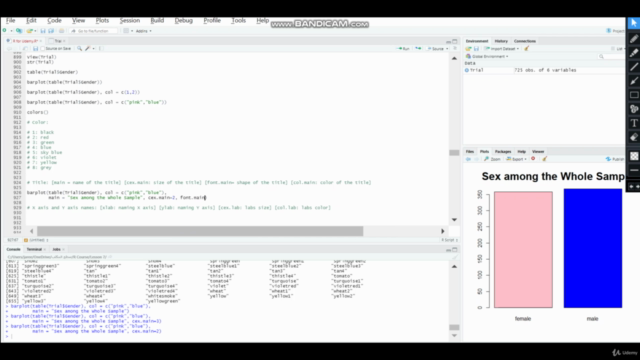This screenshot has width=640, height=360.
Task: Open Bandicam color picker swatch
Action: pyautogui.click(x=634, y=156)
